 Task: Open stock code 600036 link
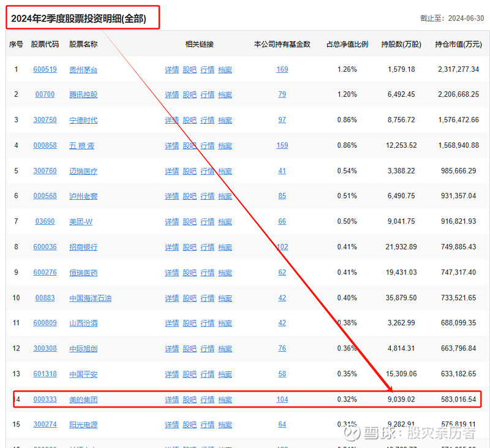45,247
